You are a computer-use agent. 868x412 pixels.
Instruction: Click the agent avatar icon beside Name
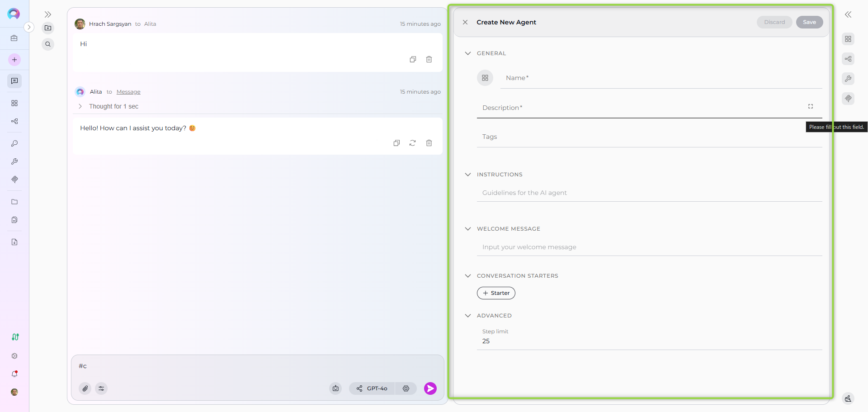pos(485,78)
